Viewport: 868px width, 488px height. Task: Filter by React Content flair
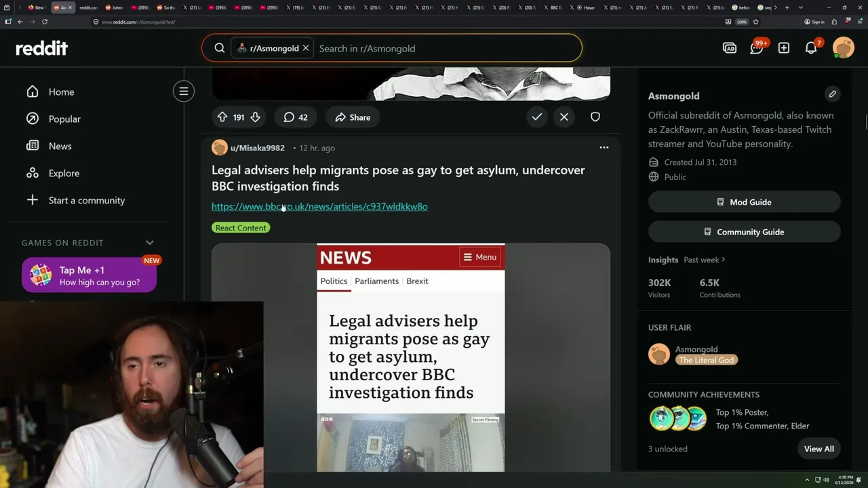(241, 228)
